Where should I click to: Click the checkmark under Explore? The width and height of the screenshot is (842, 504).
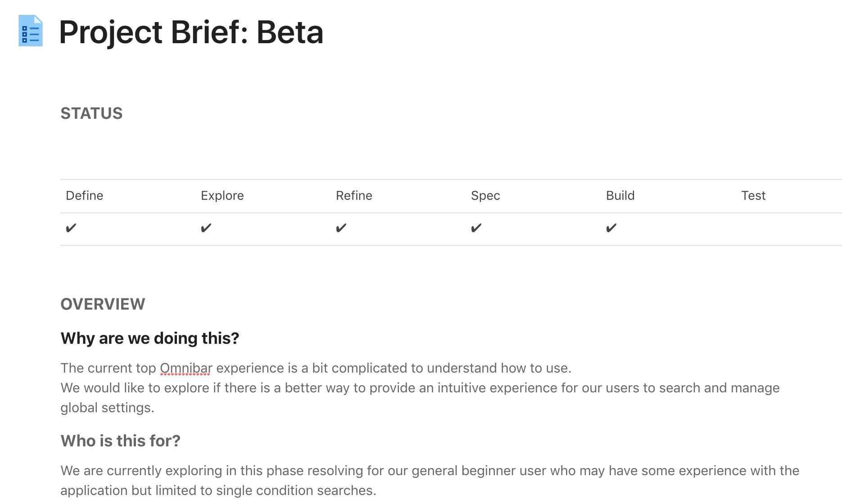206,228
